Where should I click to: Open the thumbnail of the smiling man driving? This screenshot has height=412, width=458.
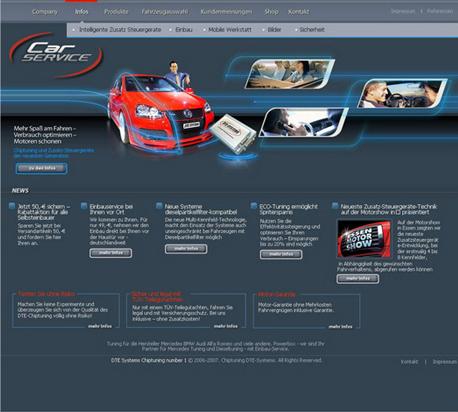click(x=402, y=93)
